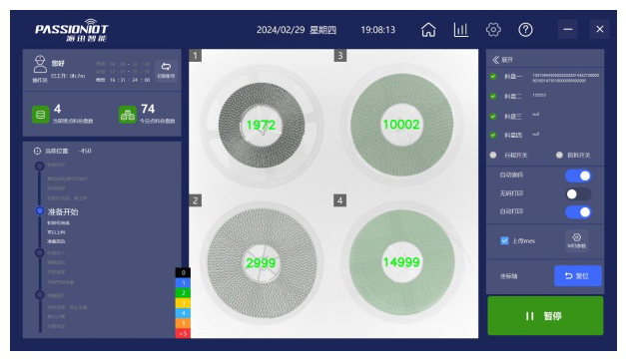The width and height of the screenshot is (626, 364).
Task: Click the current-position crosshair icon
Action: (x=37, y=152)
